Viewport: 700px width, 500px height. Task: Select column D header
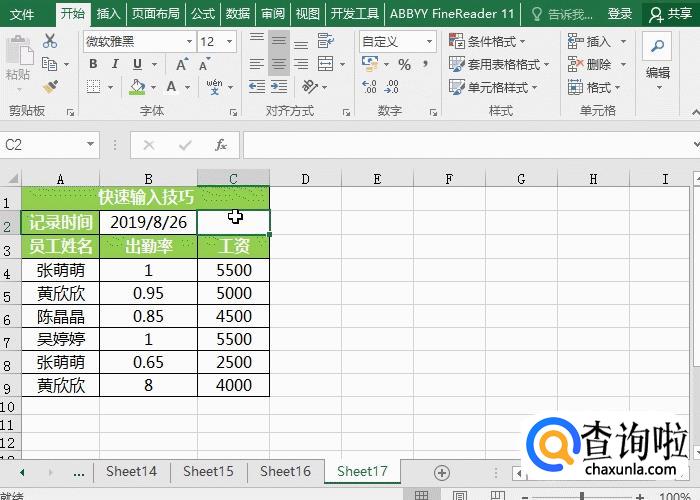tap(305, 179)
